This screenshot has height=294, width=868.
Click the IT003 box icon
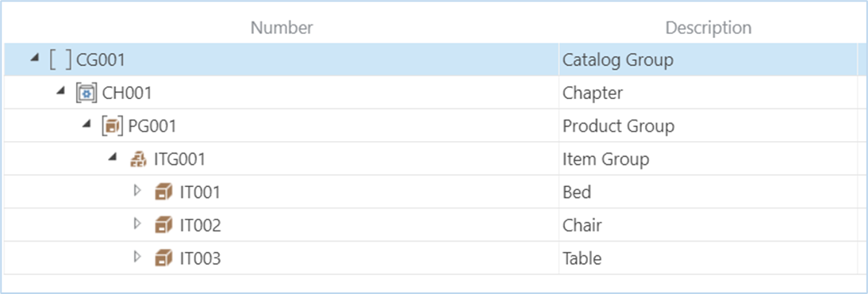point(163,258)
